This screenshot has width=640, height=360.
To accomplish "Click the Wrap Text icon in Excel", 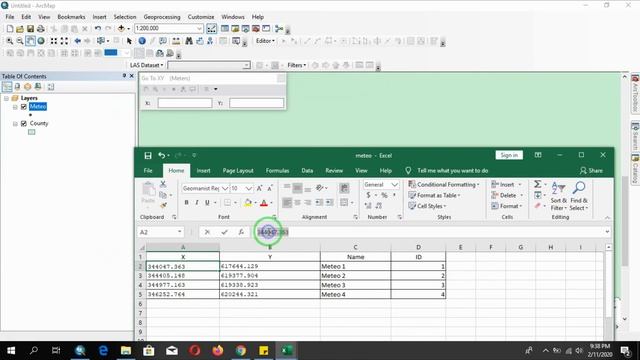I will tap(344, 188).
